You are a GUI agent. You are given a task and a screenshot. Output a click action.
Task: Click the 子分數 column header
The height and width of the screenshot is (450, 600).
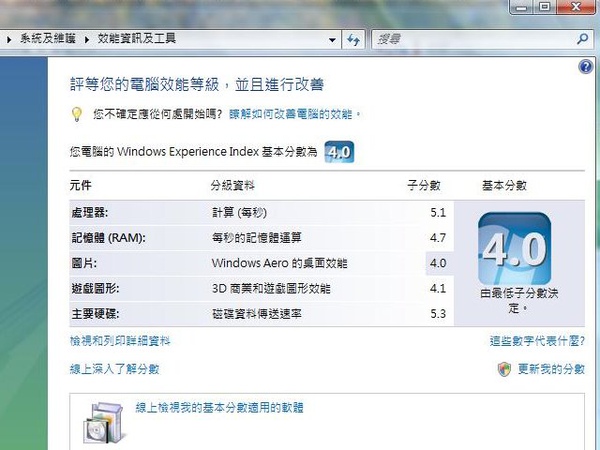point(424,186)
